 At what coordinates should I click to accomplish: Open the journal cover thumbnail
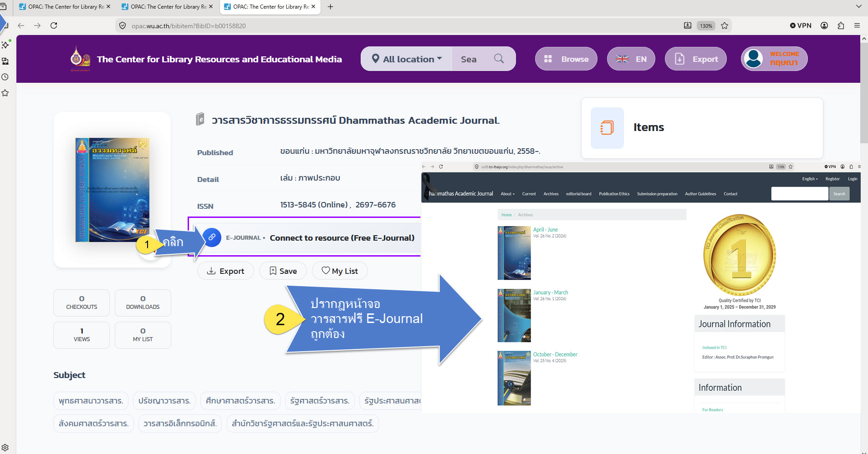(x=112, y=190)
